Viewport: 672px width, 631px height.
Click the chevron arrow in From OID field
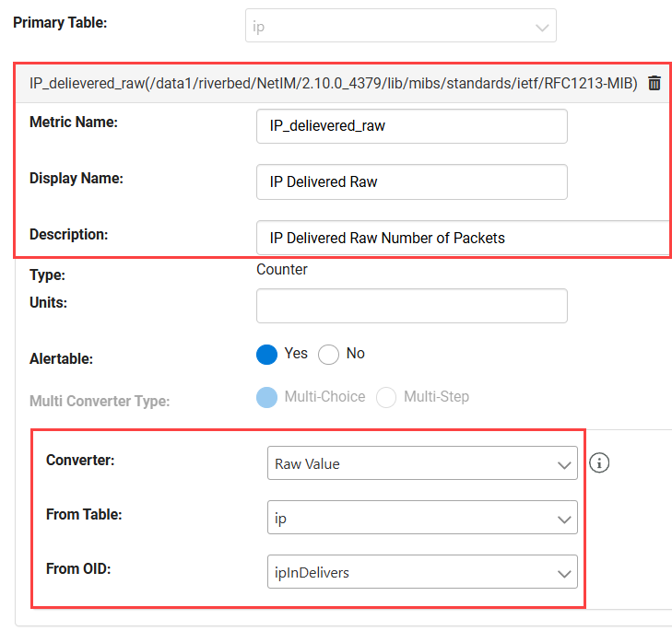(564, 574)
